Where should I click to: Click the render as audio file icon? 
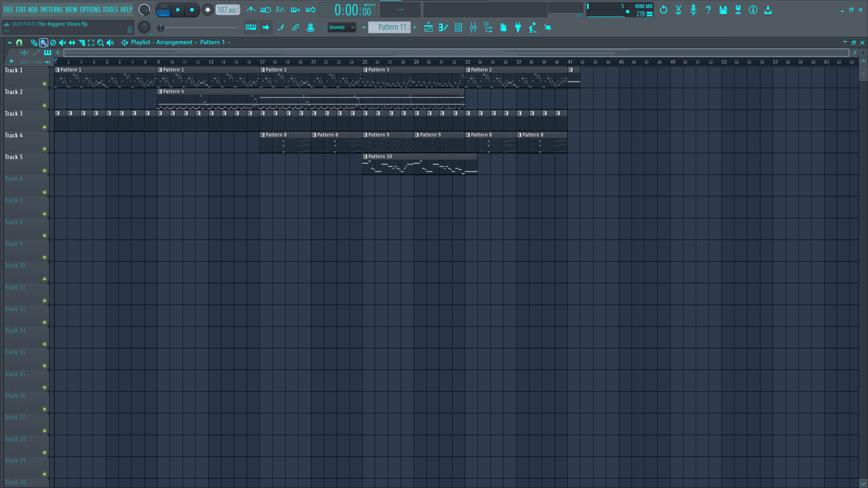pyautogui.click(x=738, y=9)
